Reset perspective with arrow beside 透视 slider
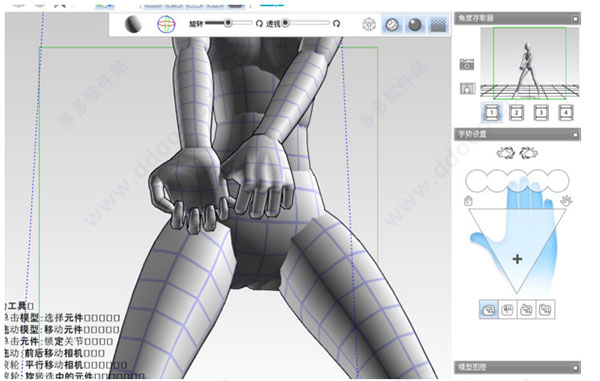The image size is (600, 381). [336, 24]
